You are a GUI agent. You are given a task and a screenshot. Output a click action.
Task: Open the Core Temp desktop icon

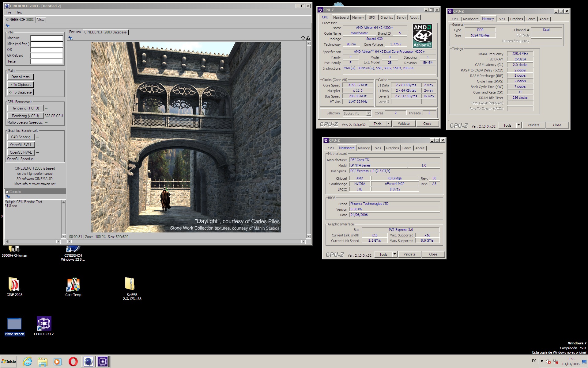pos(73,287)
